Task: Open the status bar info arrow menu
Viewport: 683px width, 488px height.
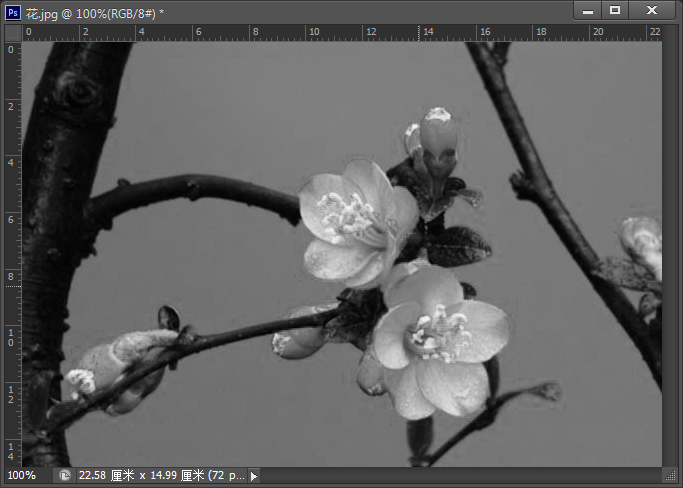Action: click(254, 476)
